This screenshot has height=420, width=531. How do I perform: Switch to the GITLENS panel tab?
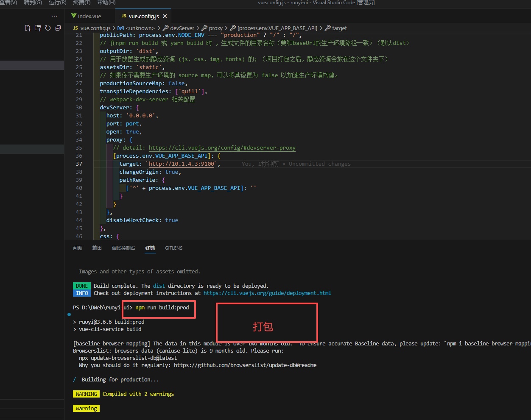(173, 248)
